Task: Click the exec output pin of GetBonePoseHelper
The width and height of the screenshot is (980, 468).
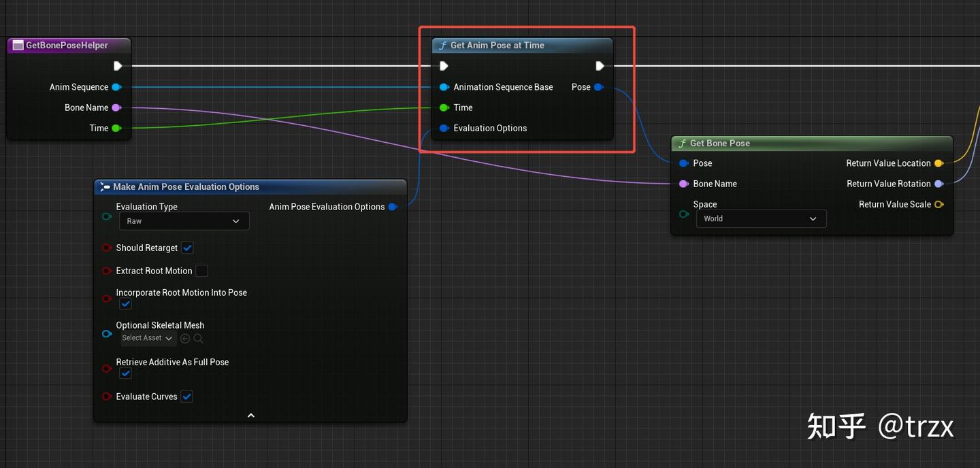Action: (x=118, y=66)
